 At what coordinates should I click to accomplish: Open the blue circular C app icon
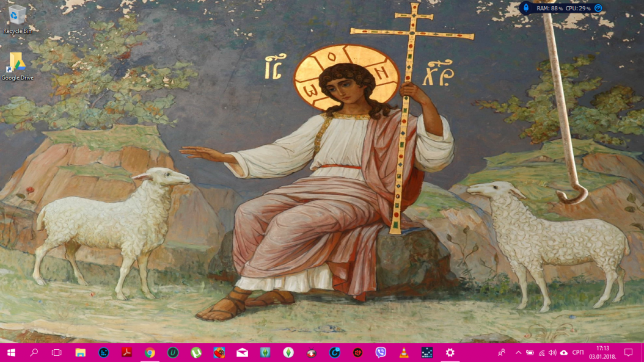(x=335, y=353)
